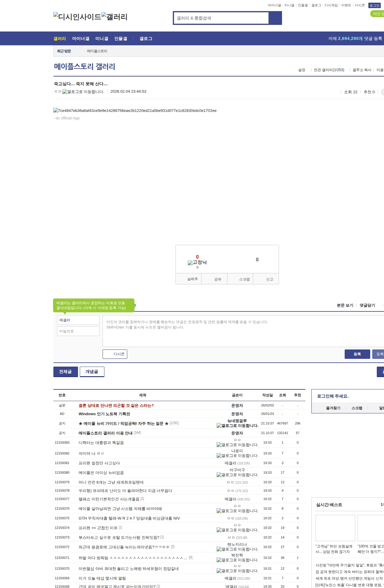Open gallog icon in the 프리렌 << 근첩인 이유 row

coord(237,530)
